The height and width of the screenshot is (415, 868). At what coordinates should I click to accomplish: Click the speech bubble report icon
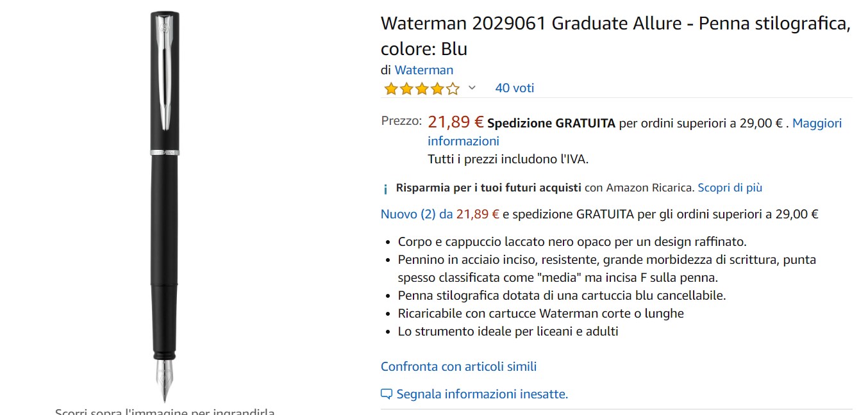tap(386, 394)
